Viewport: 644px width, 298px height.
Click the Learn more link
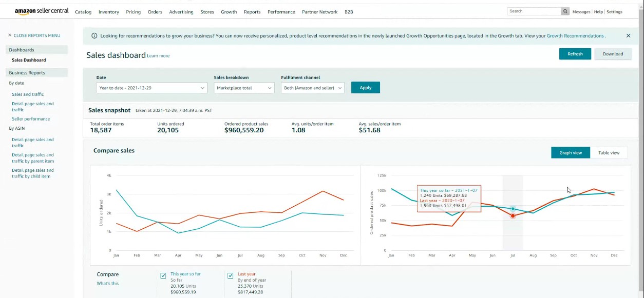click(x=158, y=56)
